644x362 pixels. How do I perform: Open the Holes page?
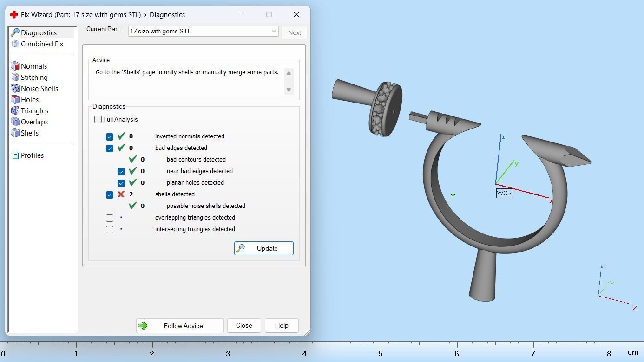pyautogui.click(x=30, y=99)
